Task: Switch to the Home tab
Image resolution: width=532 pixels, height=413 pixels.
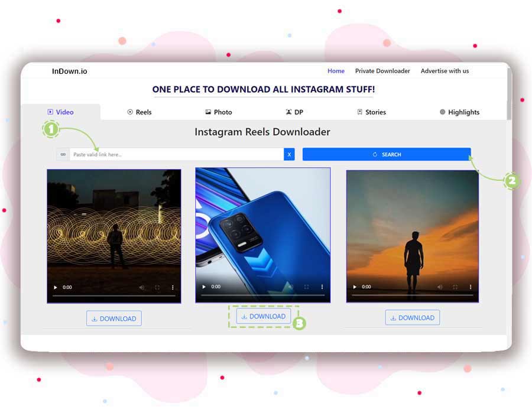Action: point(336,71)
